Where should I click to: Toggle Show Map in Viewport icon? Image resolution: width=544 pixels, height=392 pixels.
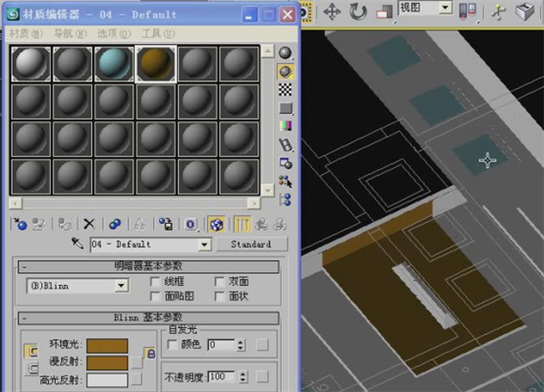coord(216,224)
